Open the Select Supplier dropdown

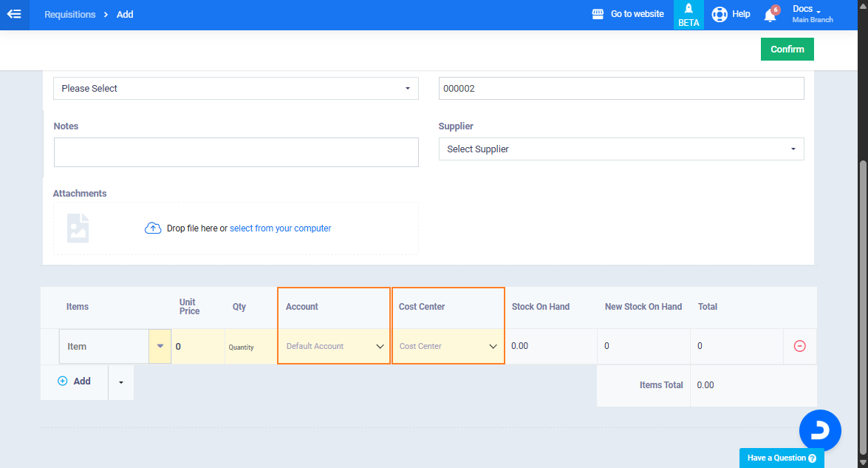click(621, 149)
